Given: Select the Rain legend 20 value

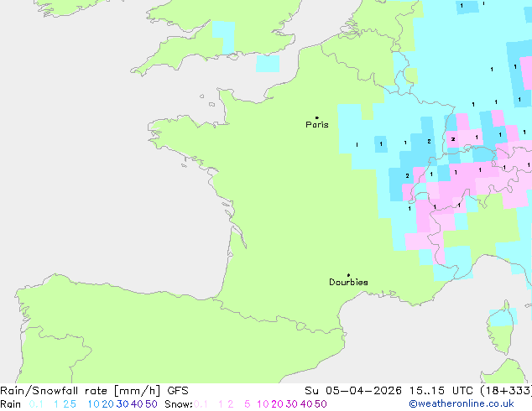Looking at the screenshot, I should point(107,404).
